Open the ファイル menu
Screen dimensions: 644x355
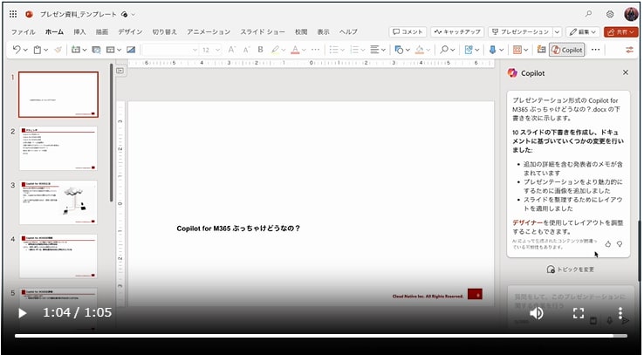[x=23, y=31]
